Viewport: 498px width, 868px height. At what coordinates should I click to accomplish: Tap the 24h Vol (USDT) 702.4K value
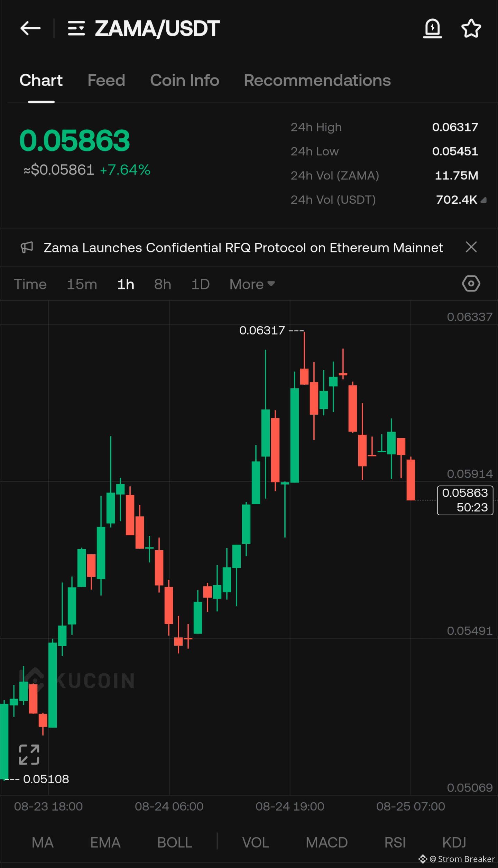[456, 200]
